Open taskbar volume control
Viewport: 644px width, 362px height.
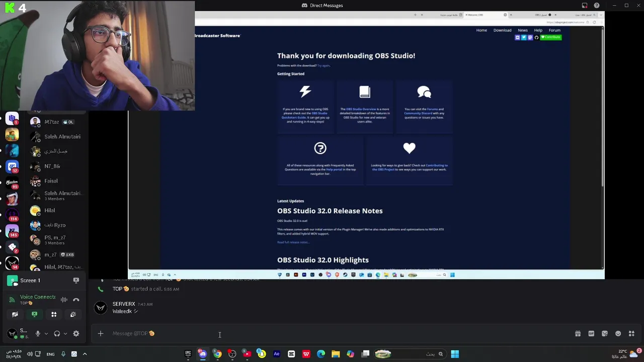[x=30, y=354]
